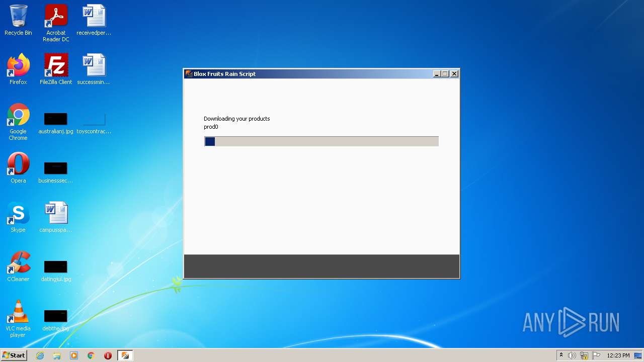Viewport: 644px width, 362px height.
Task: Click the Blox Fruits Rain Script title text
Action: (225, 74)
